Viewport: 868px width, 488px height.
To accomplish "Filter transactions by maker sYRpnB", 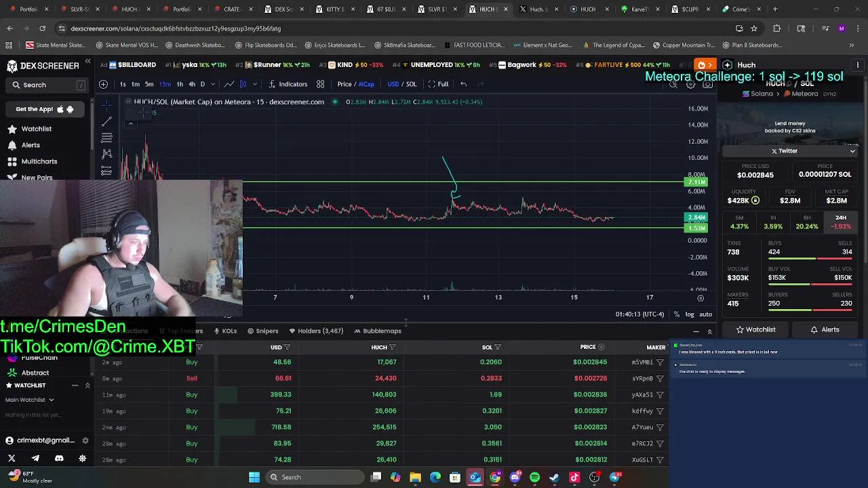I will [x=660, y=378].
